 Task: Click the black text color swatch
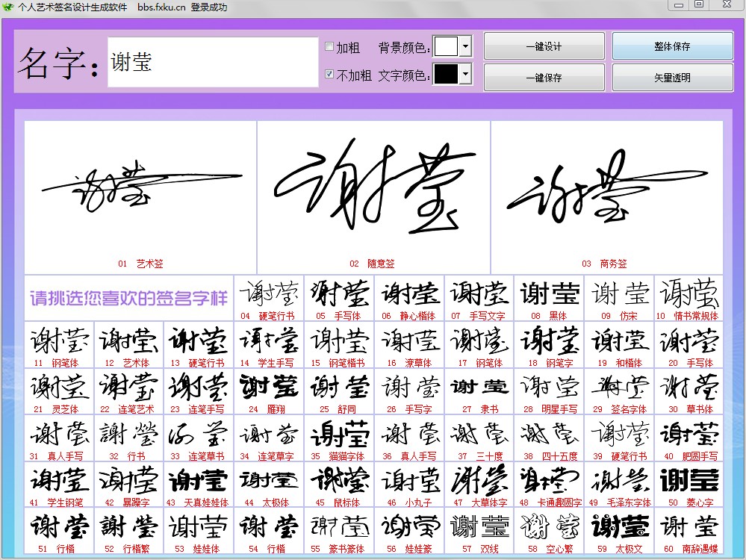pos(447,75)
